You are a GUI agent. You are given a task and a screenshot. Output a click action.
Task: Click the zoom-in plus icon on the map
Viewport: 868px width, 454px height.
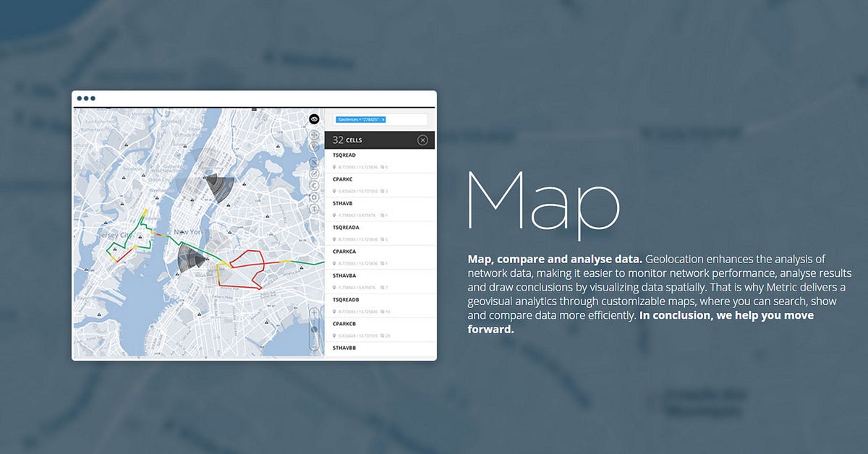314,312
